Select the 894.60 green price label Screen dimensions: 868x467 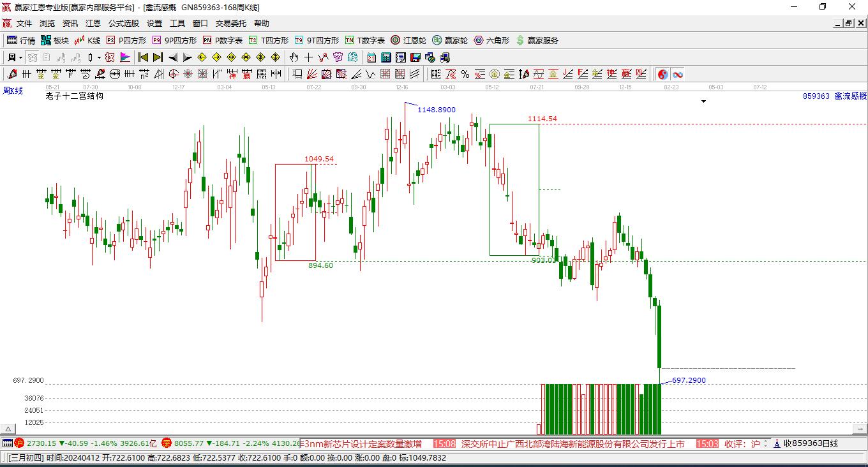point(320,265)
